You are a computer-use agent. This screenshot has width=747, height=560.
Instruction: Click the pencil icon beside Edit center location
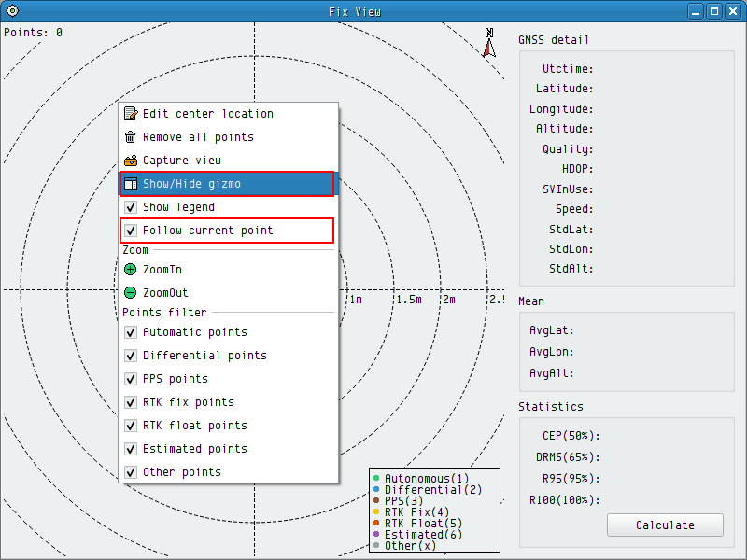click(131, 114)
